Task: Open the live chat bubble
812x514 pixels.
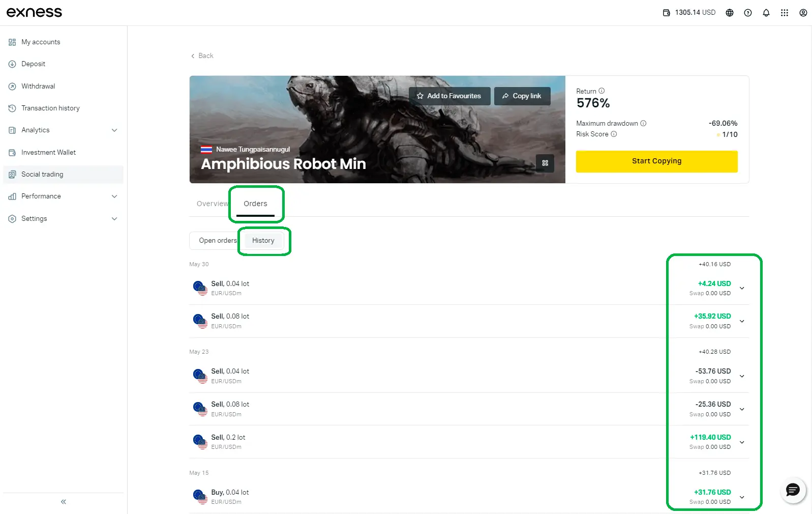Action: (x=793, y=490)
